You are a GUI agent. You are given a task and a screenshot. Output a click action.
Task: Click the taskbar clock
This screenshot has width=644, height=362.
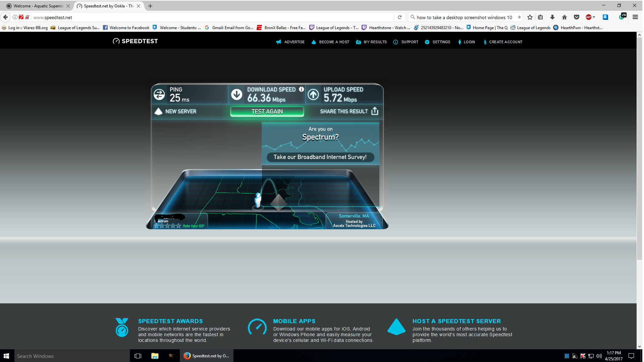pos(614,356)
